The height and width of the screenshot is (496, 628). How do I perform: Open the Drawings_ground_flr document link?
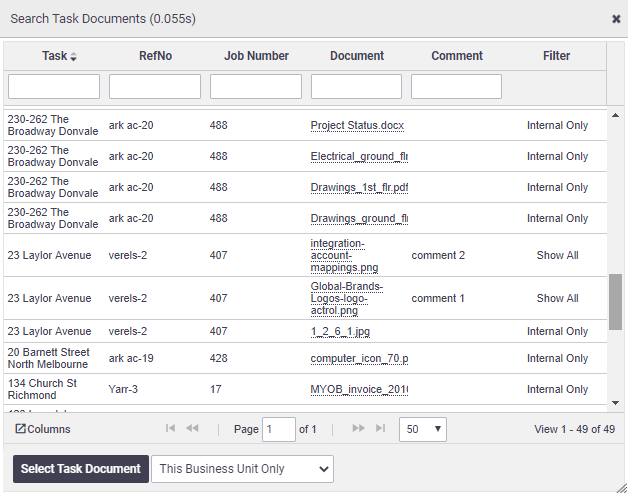pyautogui.click(x=359, y=218)
